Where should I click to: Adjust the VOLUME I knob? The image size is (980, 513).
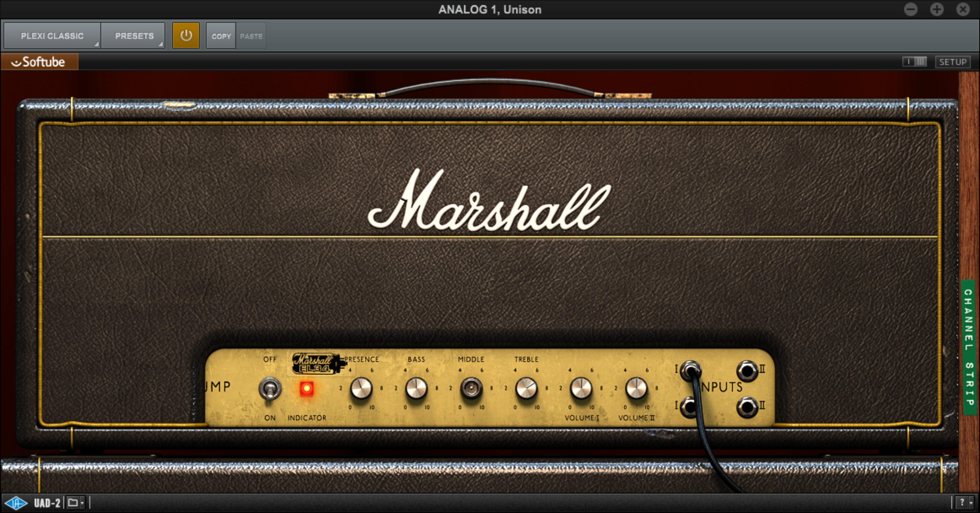click(x=581, y=388)
